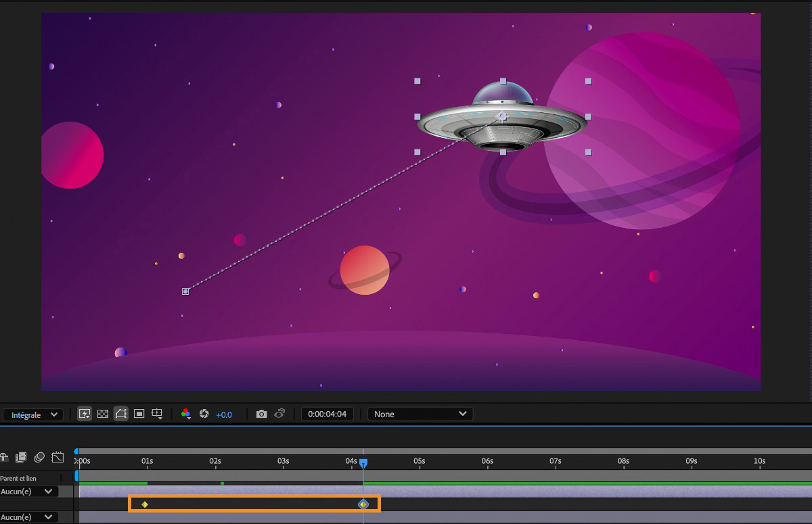
Task: Select the first yellow keyframe diamond
Action: (145, 504)
